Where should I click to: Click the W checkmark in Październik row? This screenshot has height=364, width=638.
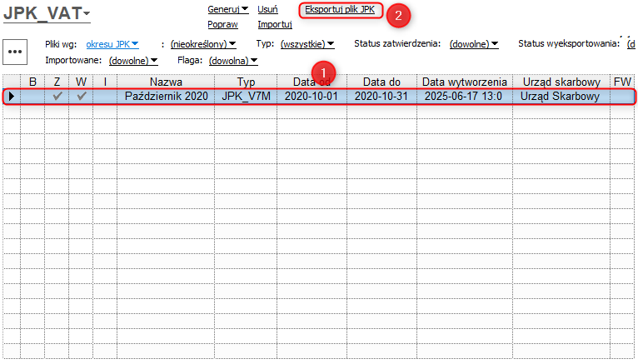tap(82, 96)
